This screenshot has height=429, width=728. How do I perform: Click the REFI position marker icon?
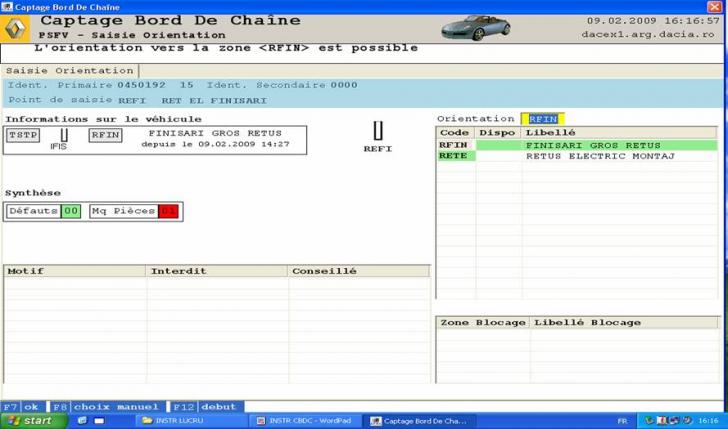coord(378,130)
